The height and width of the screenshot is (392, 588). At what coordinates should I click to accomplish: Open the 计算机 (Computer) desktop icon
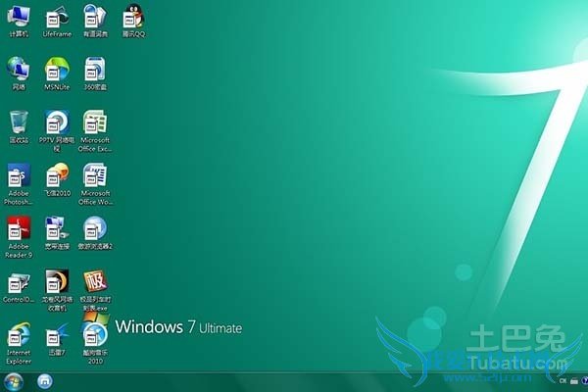(x=19, y=17)
